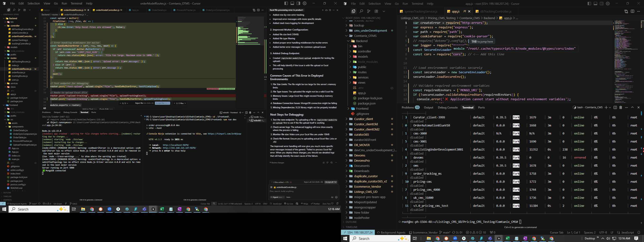Screen dimensions: 644x242
Task: Click chat input 'Plan, search, build anything'
Action: coord(304,191)
